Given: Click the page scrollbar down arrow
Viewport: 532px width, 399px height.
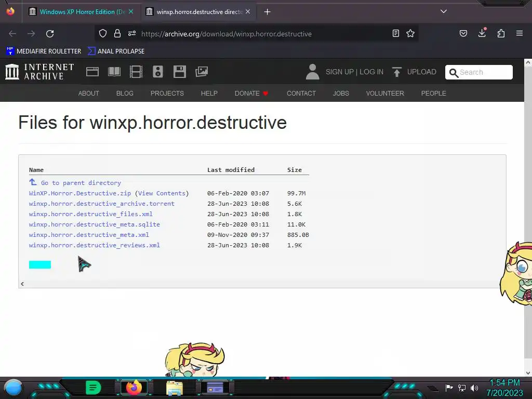Looking at the screenshot, I should (x=528, y=373).
